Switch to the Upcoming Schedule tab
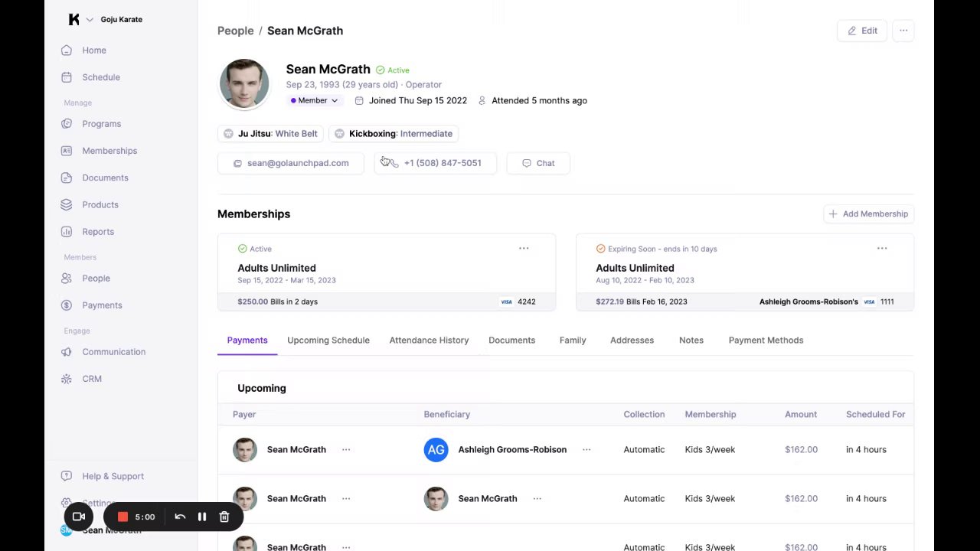This screenshot has width=980, height=551. (x=328, y=341)
